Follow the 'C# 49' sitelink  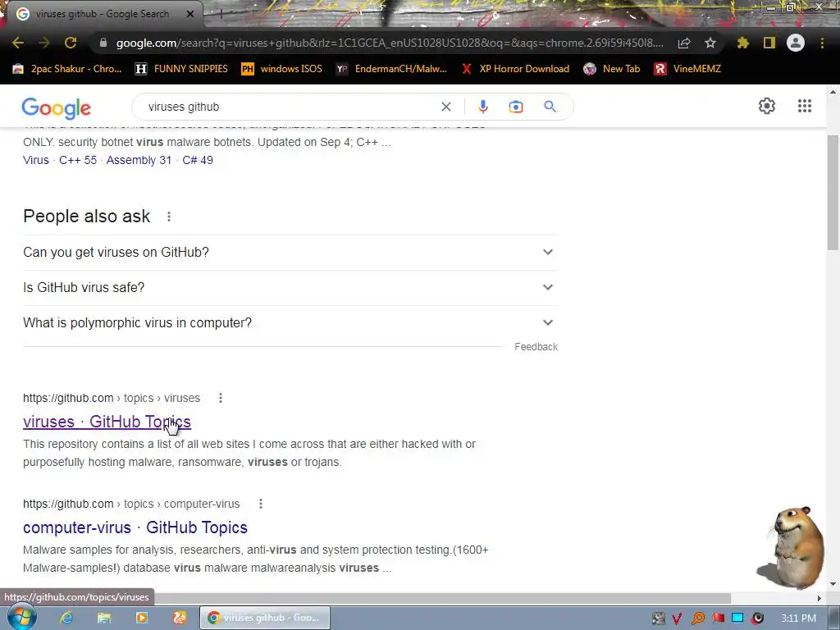coord(198,160)
